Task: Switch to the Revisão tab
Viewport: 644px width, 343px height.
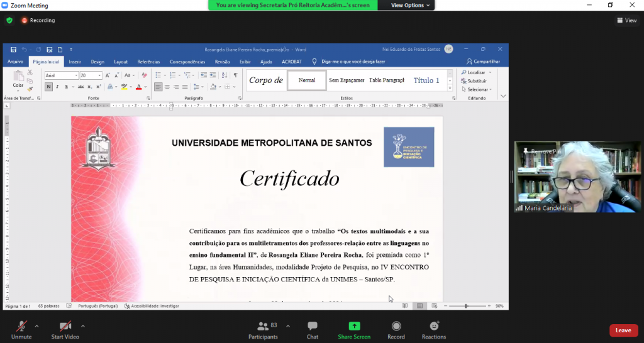Action: pyautogui.click(x=222, y=62)
